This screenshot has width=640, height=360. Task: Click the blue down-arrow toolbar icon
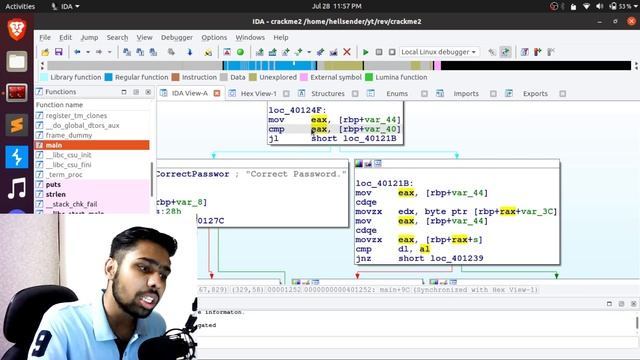pos(189,52)
